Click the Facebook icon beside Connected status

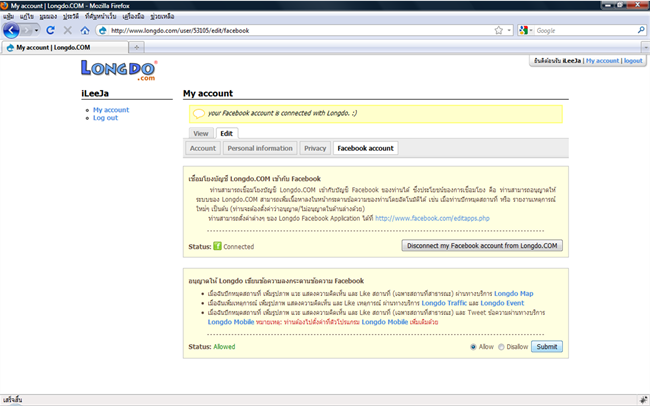click(x=217, y=246)
